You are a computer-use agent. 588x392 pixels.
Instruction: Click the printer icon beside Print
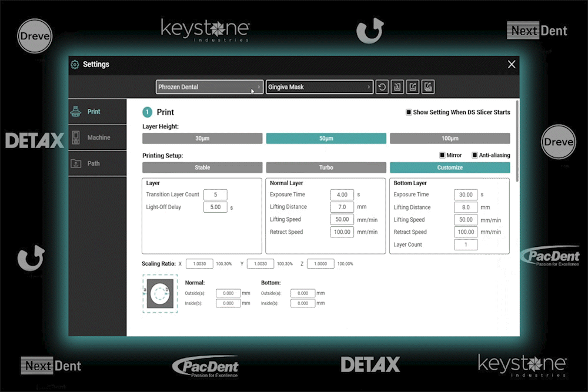(75, 112)
